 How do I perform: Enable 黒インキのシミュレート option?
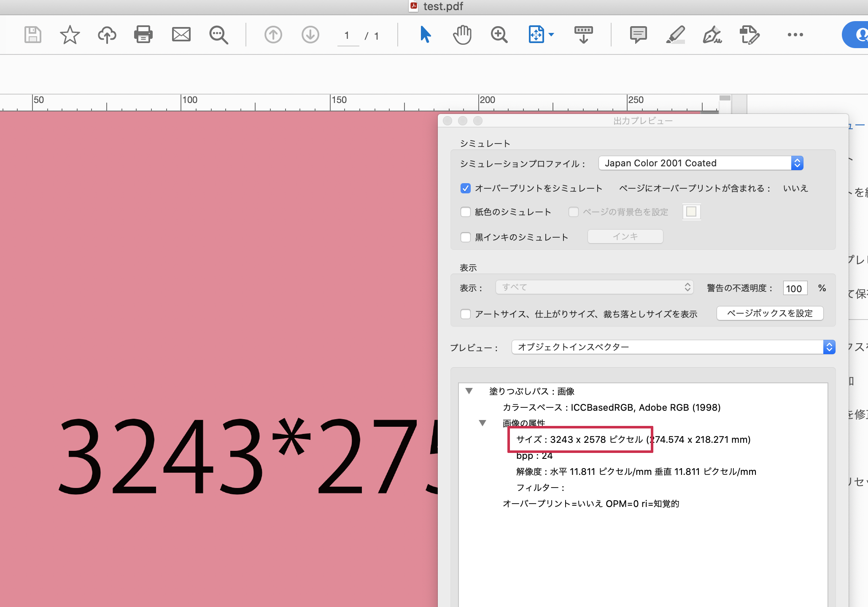[x=465, y=237]
